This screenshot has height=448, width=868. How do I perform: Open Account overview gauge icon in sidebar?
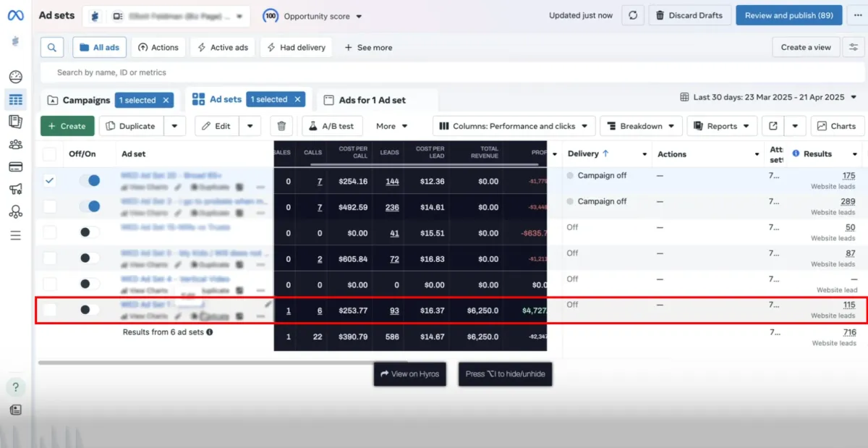[15, 77]
